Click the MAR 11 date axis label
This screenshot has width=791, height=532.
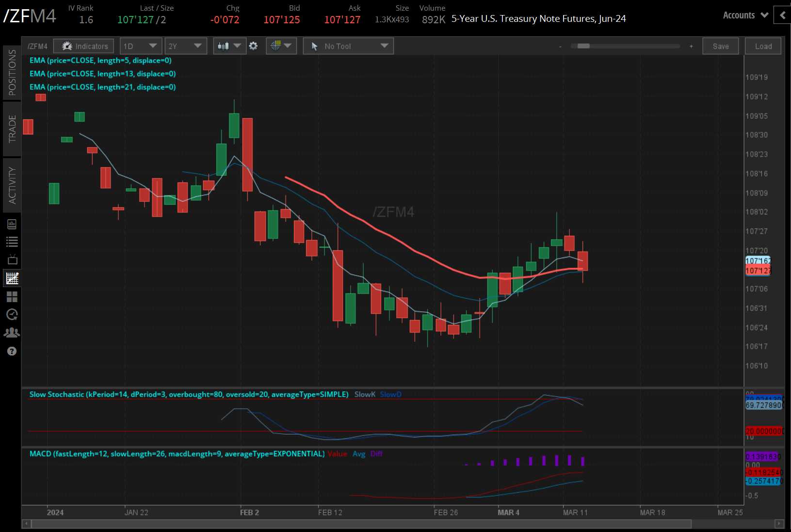pos(575,513)
